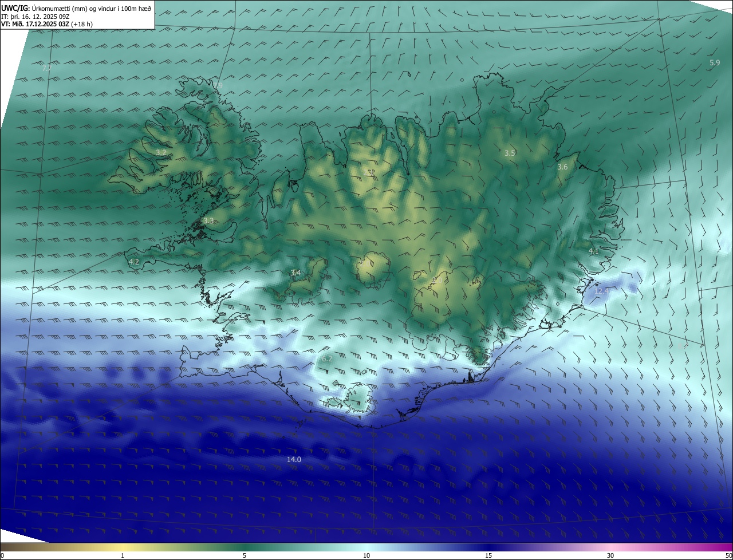Click the 3.2 value label
Image resolution: width=733 pixels, height=560 pixels.
pyautogui.click(x=161, y=152)
